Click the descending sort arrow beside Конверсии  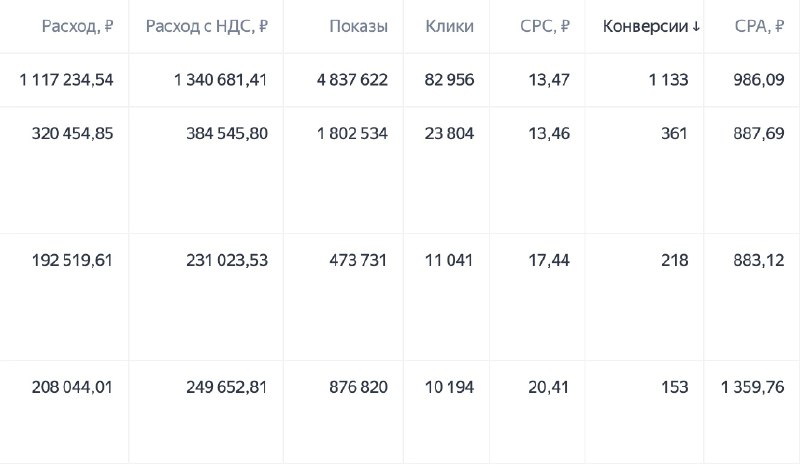click(696, 27)
